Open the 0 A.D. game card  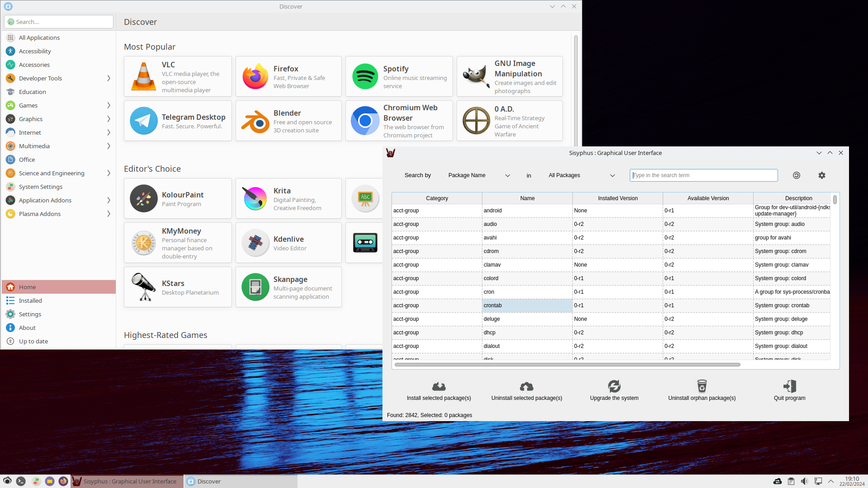click(x=509, y=121)
